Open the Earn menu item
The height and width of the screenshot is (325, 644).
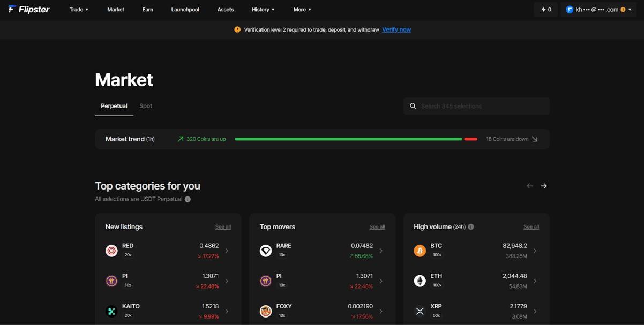pyautogui.click(x=148, y=10)
